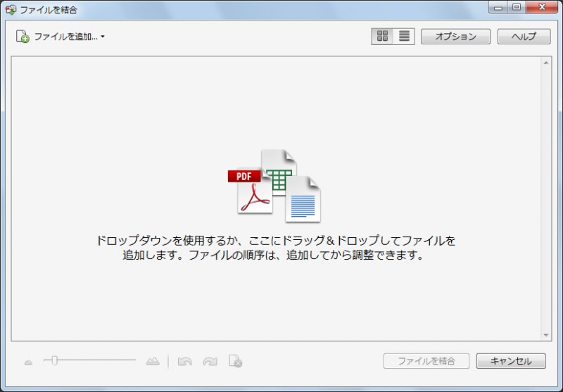563x392 pixels.
Task: Click the scrollbar up arrow
Action: [546, 63]
